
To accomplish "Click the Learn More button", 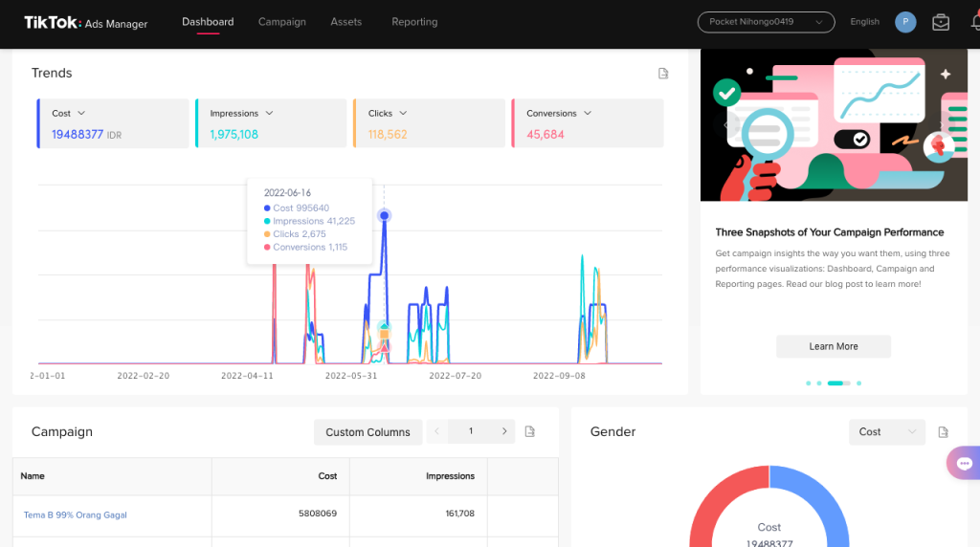I will click(x=833, y=346).
